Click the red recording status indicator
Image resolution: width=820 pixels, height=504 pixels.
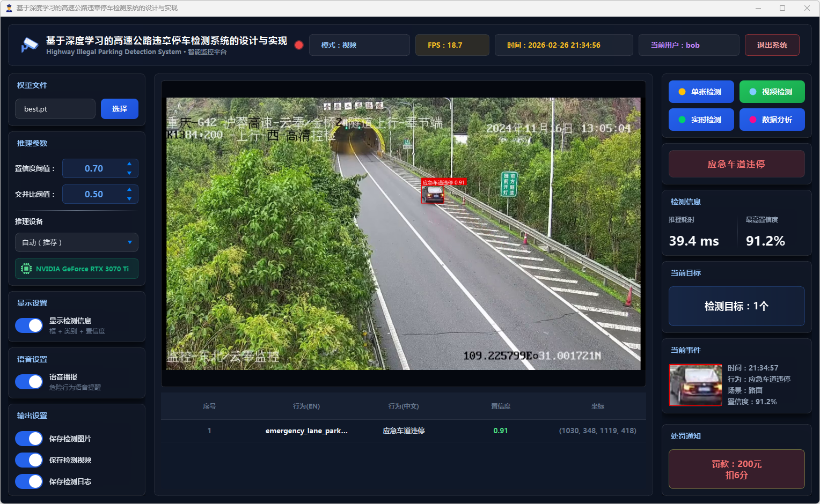299,45
